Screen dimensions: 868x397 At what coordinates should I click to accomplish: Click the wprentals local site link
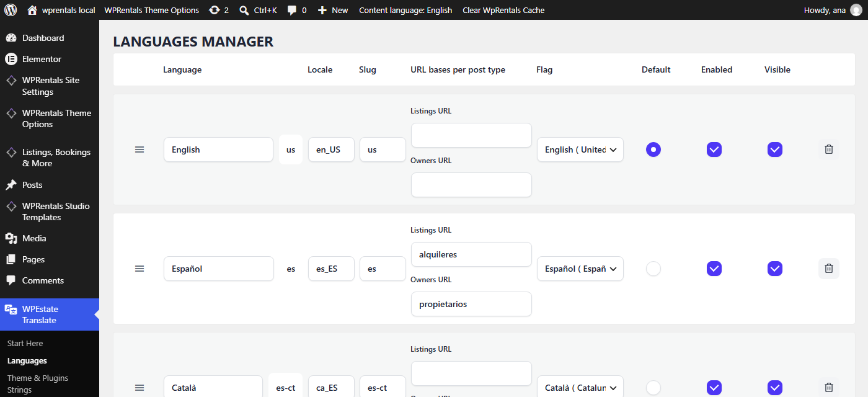point(61,10)
